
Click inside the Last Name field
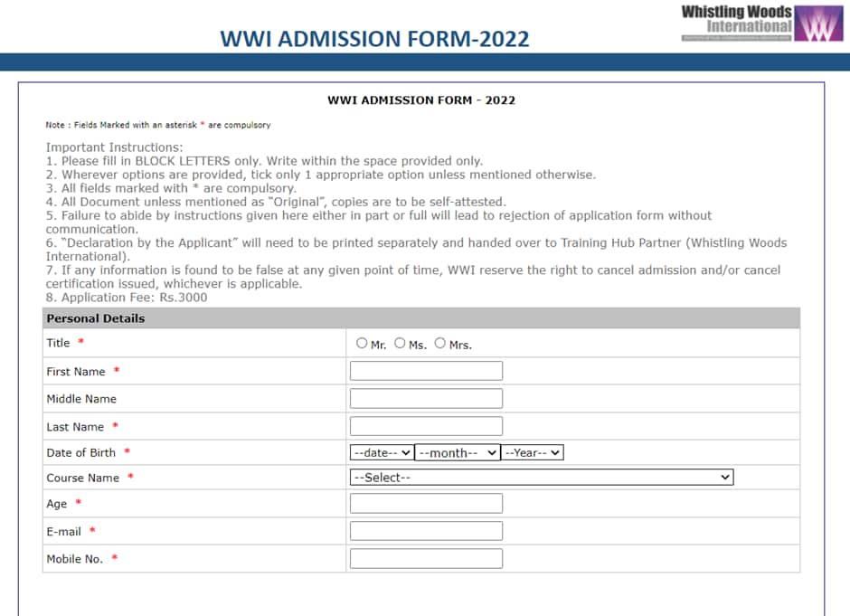(425, 425)
